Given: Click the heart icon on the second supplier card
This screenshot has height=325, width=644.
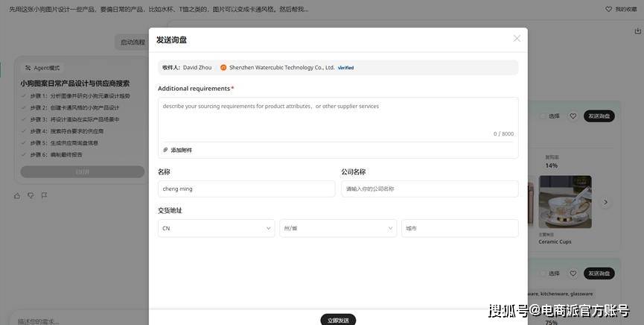Looking at the screenshot, I should click(573, 274).
